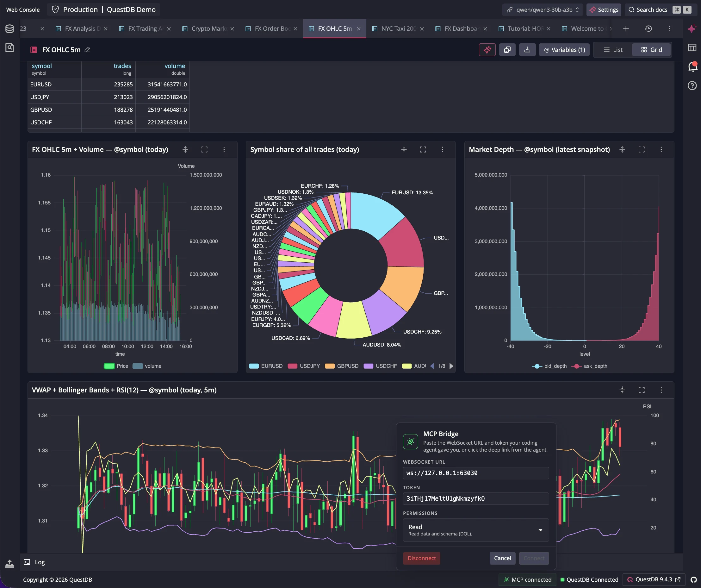Click Cancel in MCP Bridge dialog

pyautogui.click(x=502, y=558)
